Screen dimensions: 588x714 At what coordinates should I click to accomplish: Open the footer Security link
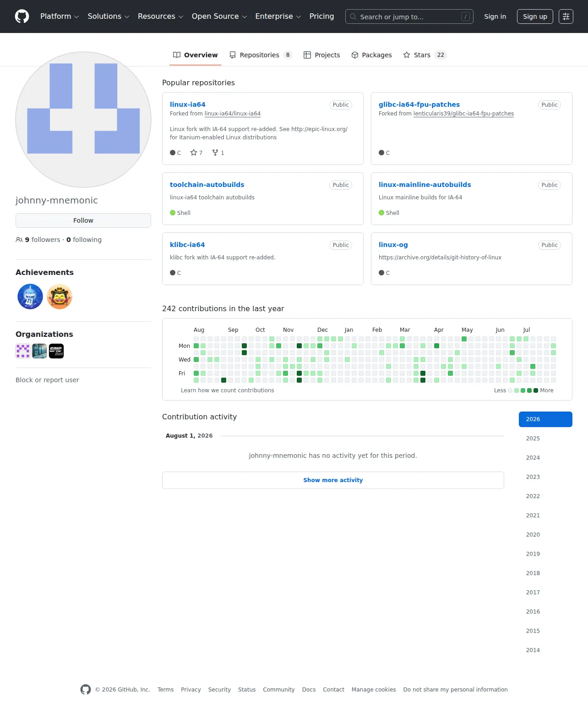[219, 690]
